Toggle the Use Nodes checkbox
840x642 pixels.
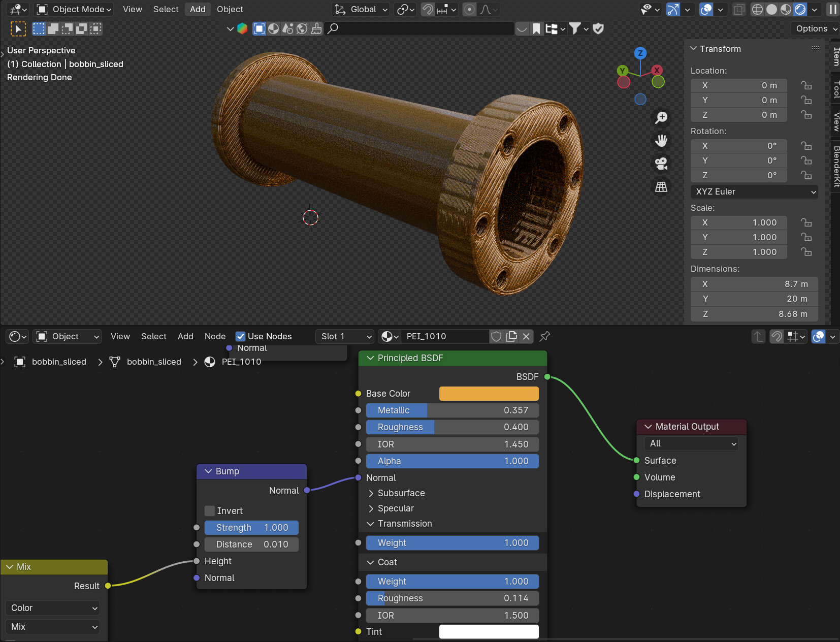[241, 336]
